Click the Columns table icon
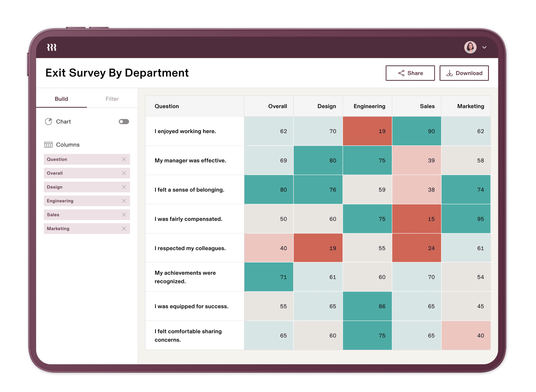The height and width of the screenshot is (392, 536). coord(48,145)
